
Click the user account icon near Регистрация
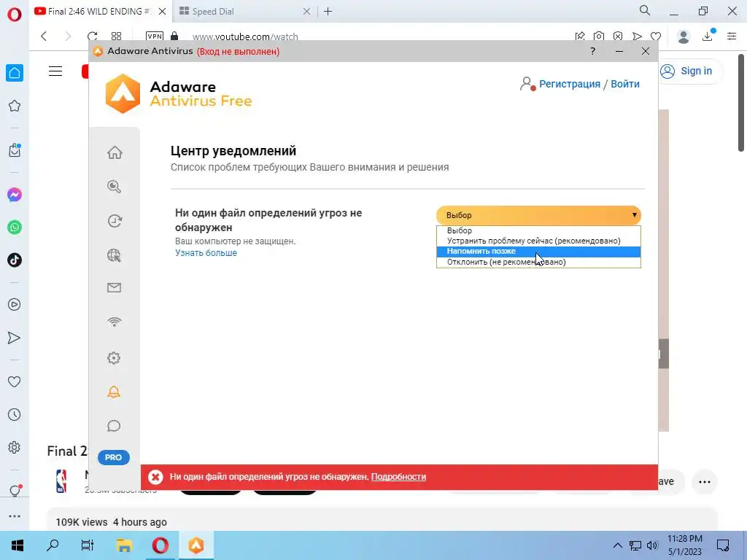[527, 84]
